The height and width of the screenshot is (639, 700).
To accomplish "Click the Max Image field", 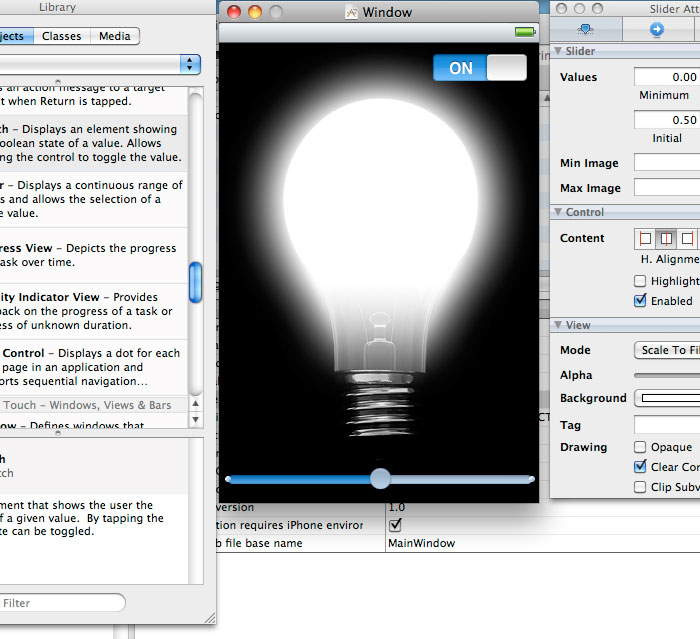I will (667, 188).
